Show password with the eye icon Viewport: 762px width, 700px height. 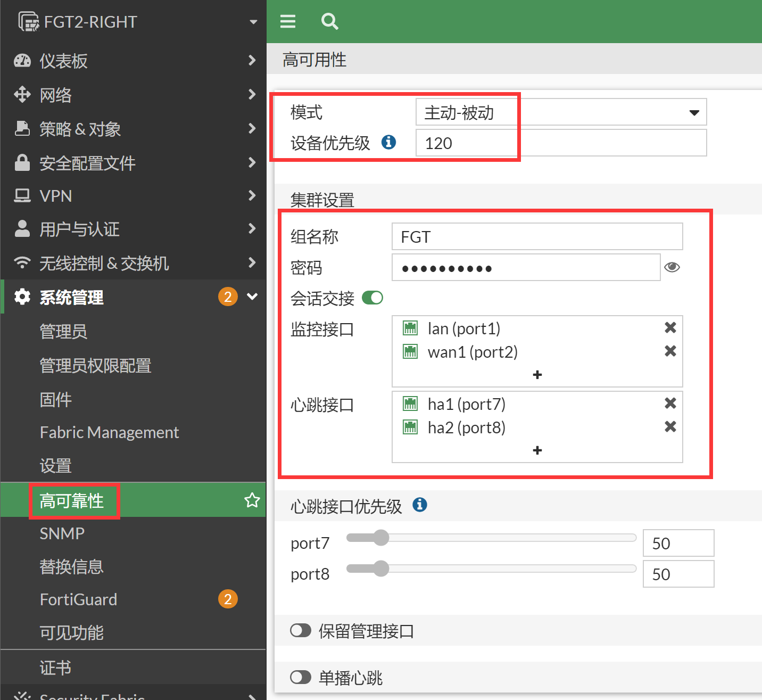pyautogui.click(x=672, y=267)
